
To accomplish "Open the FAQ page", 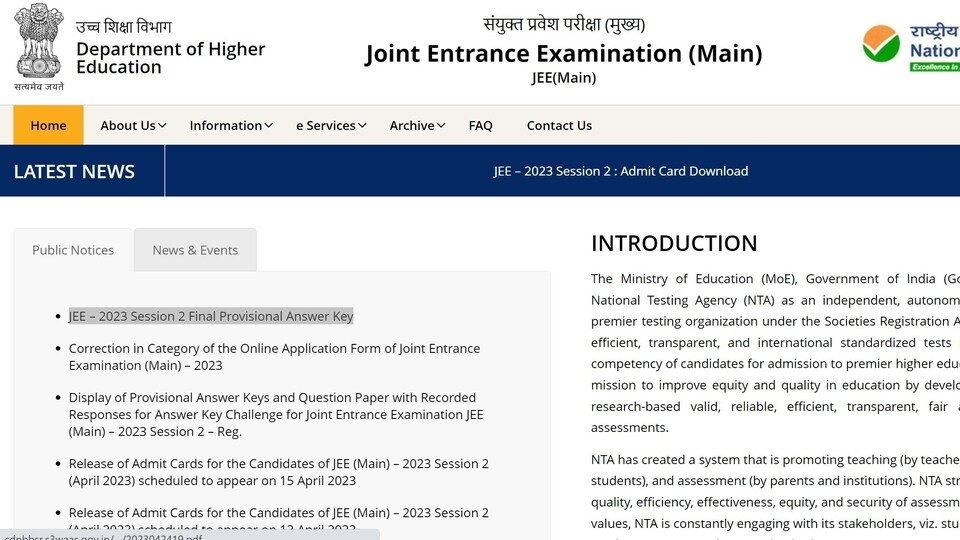I will point(481,126).
